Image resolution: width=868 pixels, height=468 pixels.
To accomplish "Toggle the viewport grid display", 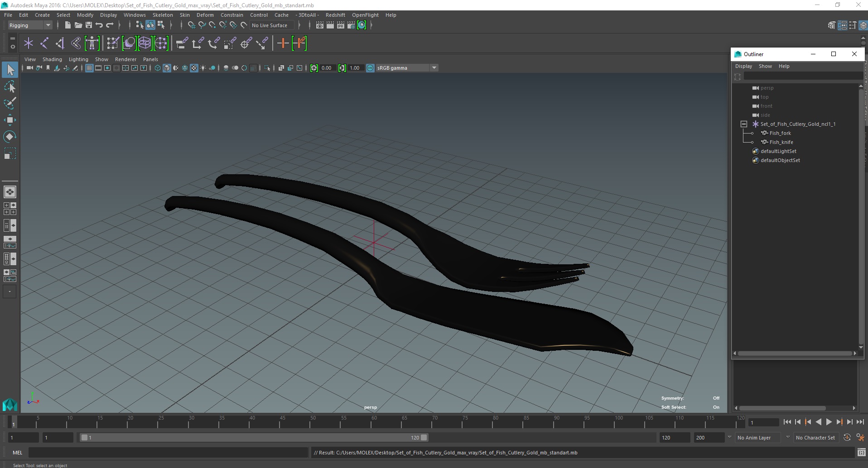I will (89, 68).
